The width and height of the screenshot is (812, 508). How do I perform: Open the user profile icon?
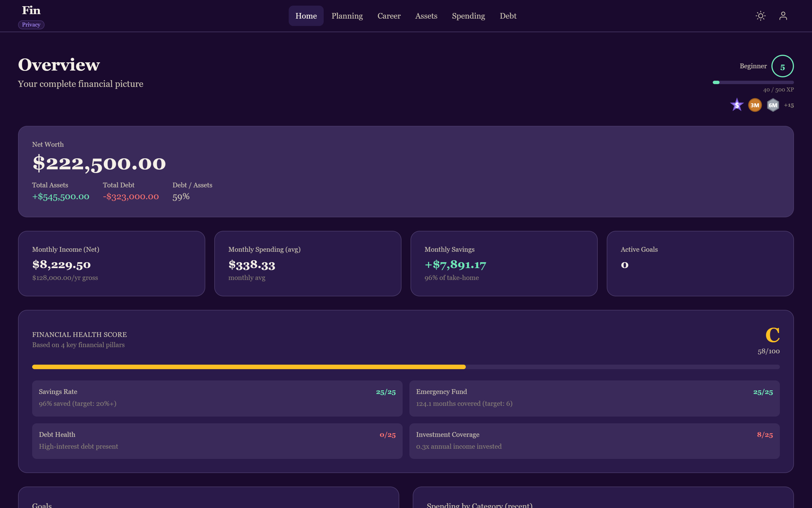pyautogui.click(x=783, y=16)
